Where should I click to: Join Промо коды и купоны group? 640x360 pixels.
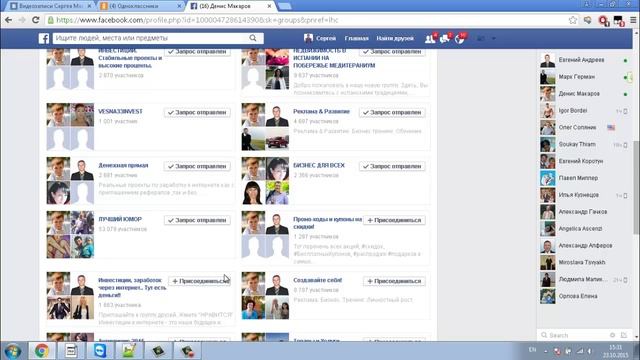[x=394, y=220]
